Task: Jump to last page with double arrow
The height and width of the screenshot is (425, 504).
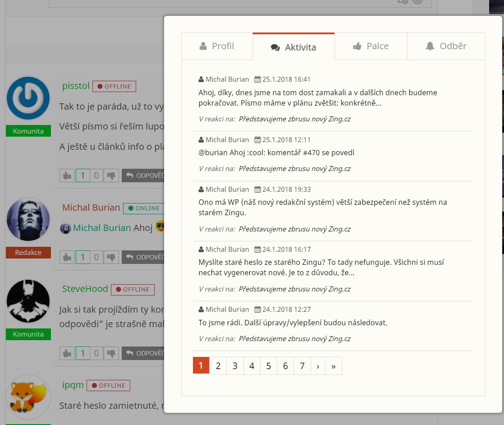Action: (x=334, y=366)
